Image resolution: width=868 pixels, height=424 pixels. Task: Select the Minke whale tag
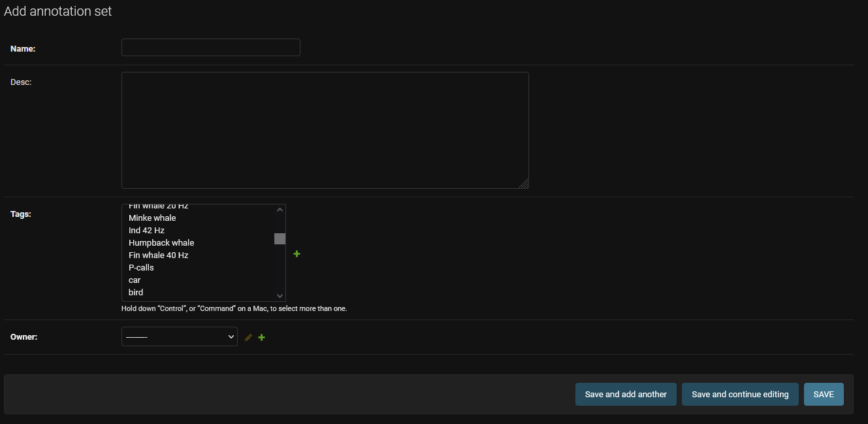click(152, 218)
